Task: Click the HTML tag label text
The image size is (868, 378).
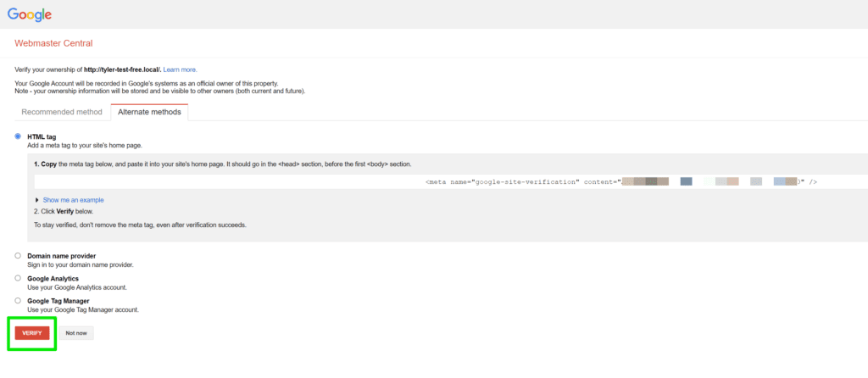Action: point(42,136)
